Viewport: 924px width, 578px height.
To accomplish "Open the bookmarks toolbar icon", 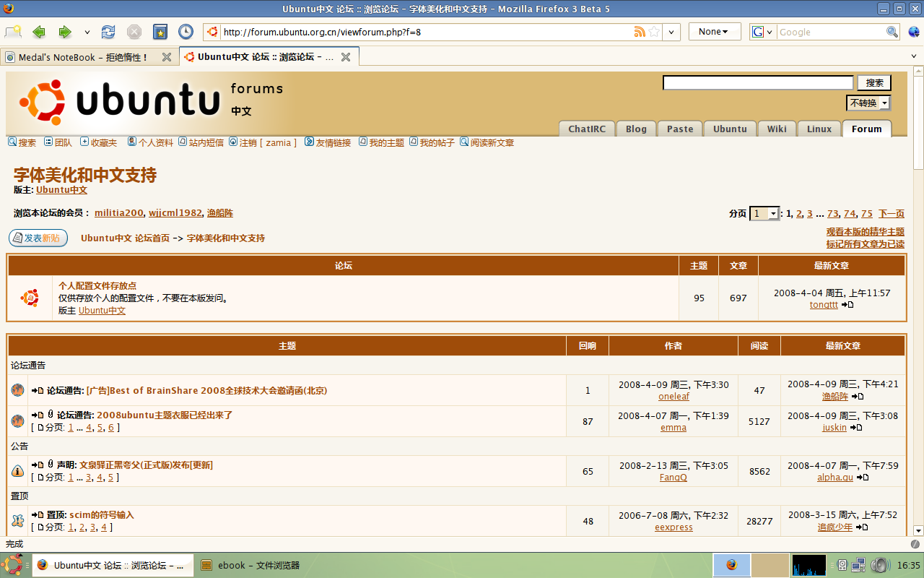I will pyautogui.click(x=160, y=32).
